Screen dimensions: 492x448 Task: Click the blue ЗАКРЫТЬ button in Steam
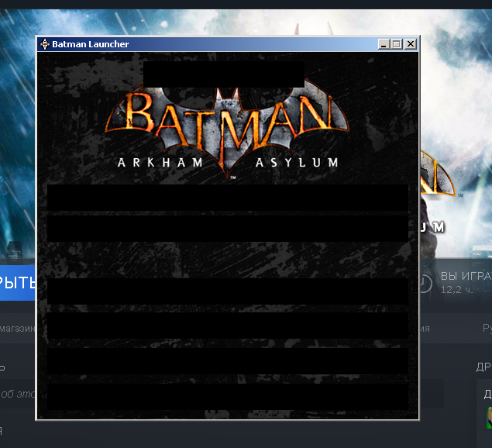pos(17,283)
